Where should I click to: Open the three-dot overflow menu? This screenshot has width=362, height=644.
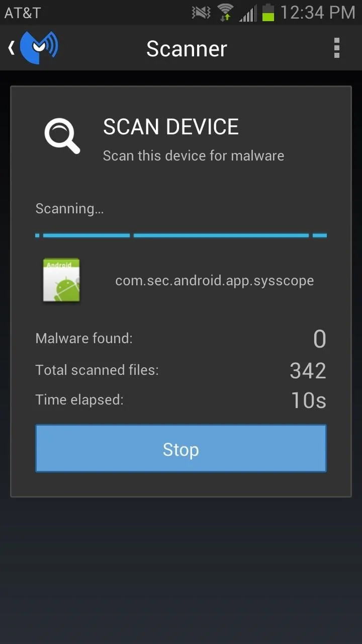(337, 48)
